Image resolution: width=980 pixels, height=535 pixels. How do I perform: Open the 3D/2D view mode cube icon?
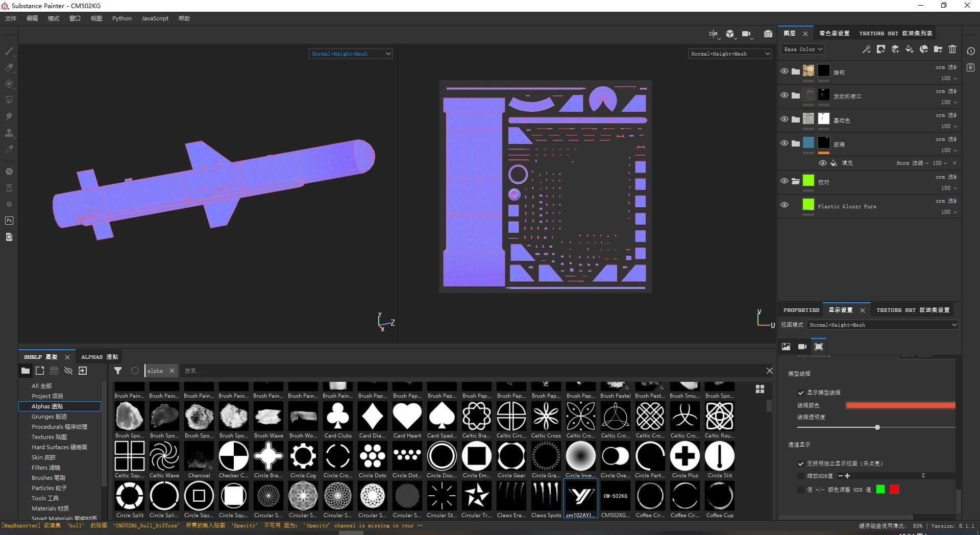coord(730,34)
